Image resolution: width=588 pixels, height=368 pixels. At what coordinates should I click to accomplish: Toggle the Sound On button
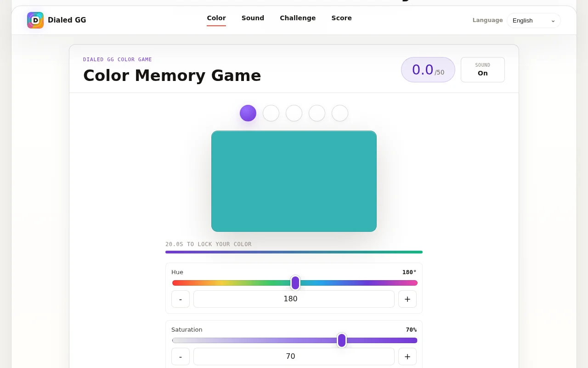pyautogui.click(x=483, y=69)
